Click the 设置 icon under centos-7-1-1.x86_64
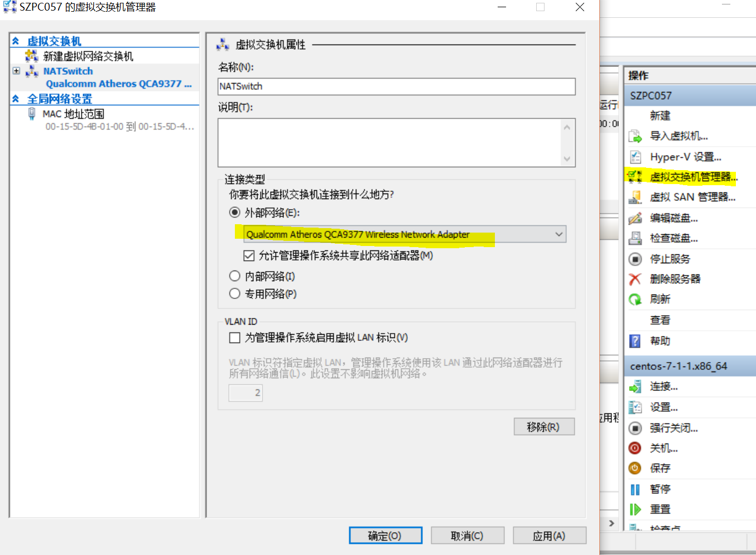The height and width of the screenshot is (555, 756). [x=635, y=407]
